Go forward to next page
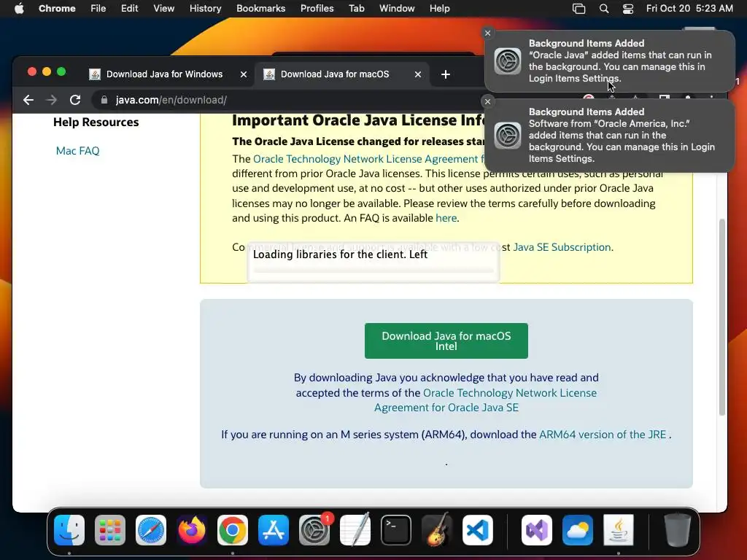Screen dimensions: 747x560 [x=52, y=100]
